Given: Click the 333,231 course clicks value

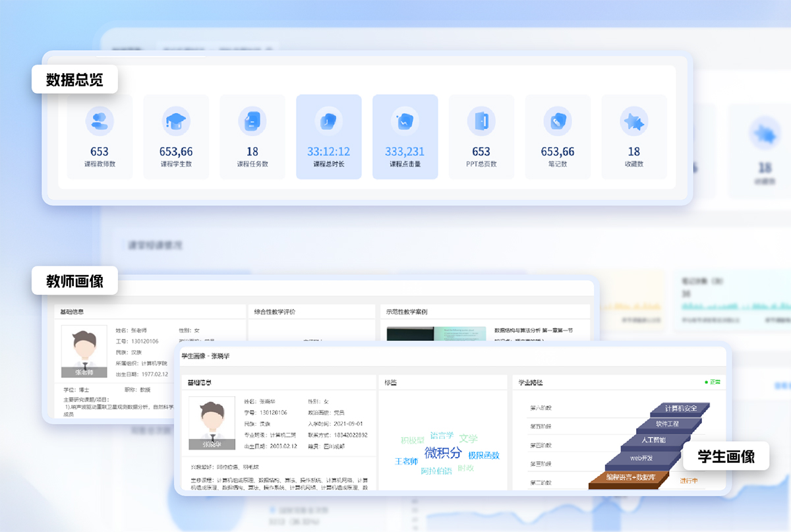Looking at the screenshot, I should 405,152.
